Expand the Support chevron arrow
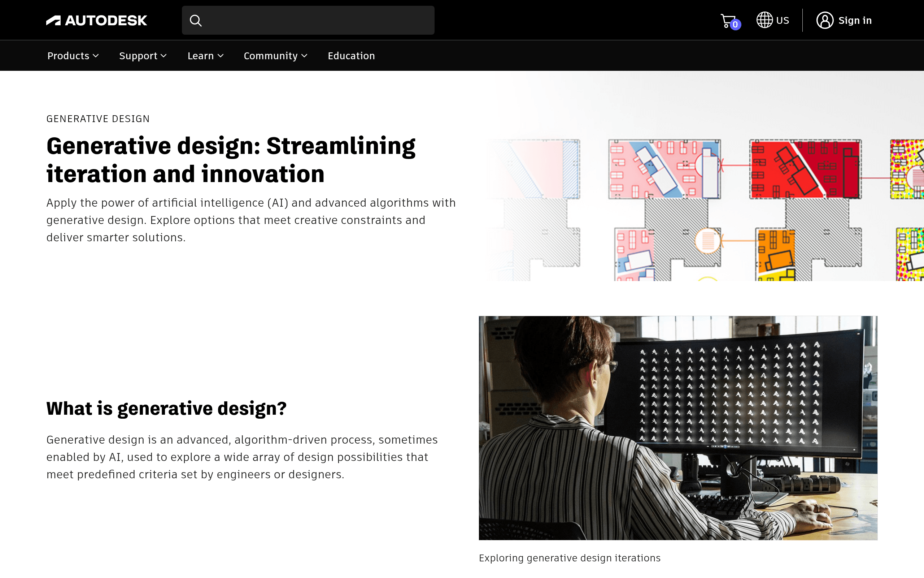The width and height of the screenshot is (924, 578). tap(164, 56)
